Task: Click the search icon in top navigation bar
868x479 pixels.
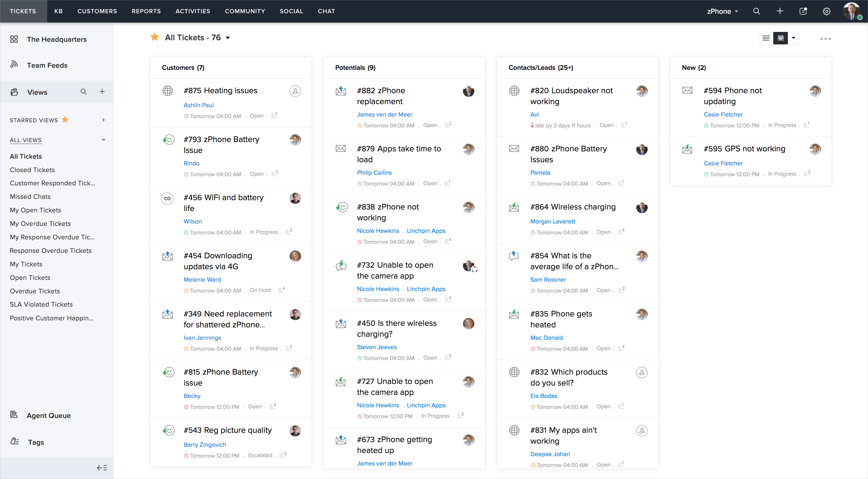Action: tap(756, 11)
